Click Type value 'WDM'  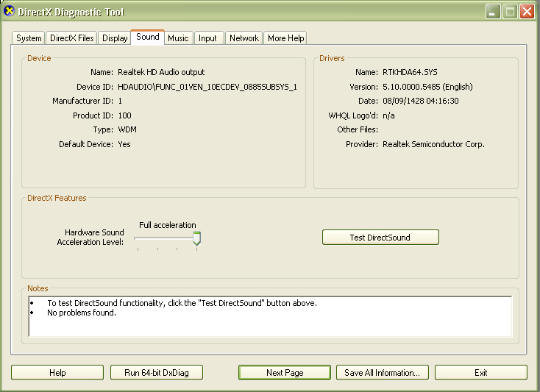pos(127,129)
